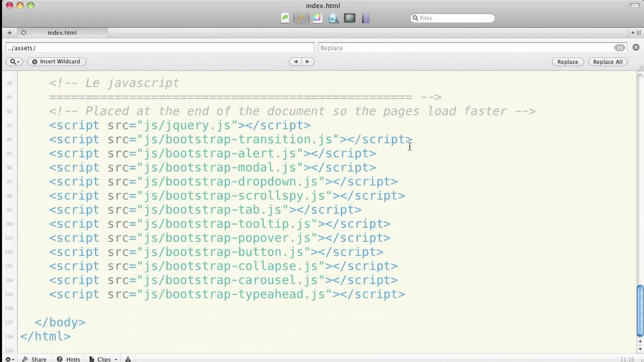Click the Replace button
Viewport: 644px width, 362px height.
(x=568, y=62)
